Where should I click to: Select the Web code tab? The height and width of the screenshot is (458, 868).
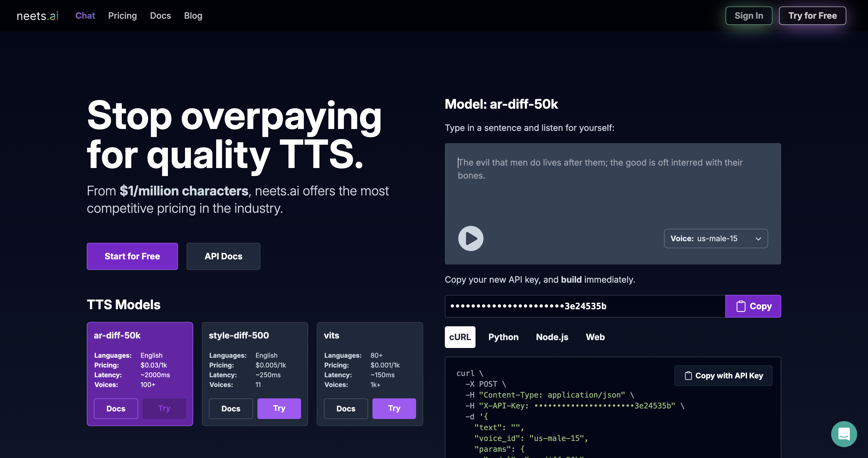[x=595, y=337]
